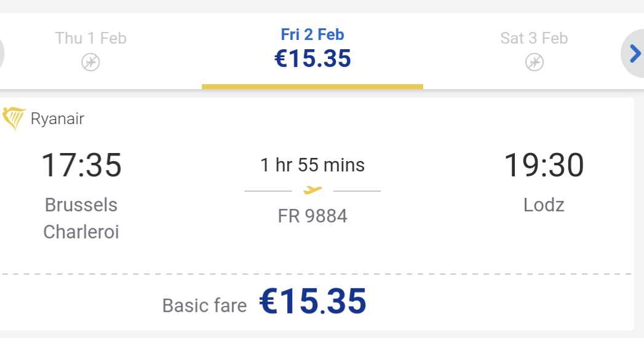Click flight number FR 9884
This screenshot has height=338, width=644.
312,216
